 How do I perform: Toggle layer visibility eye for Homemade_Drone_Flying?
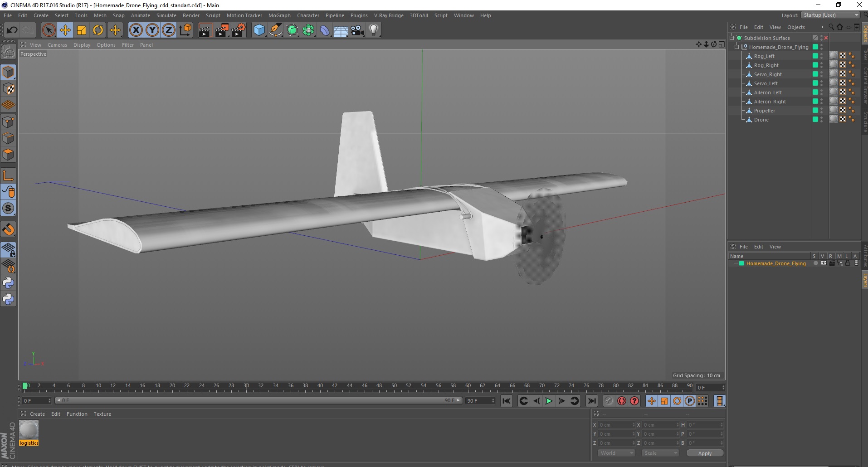(x=824, y=263)
